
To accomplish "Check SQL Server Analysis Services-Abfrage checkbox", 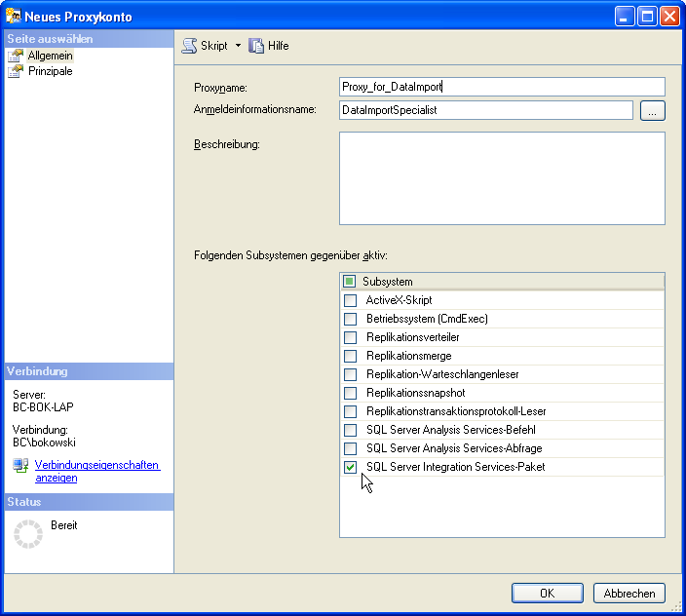I will point(350,449).
